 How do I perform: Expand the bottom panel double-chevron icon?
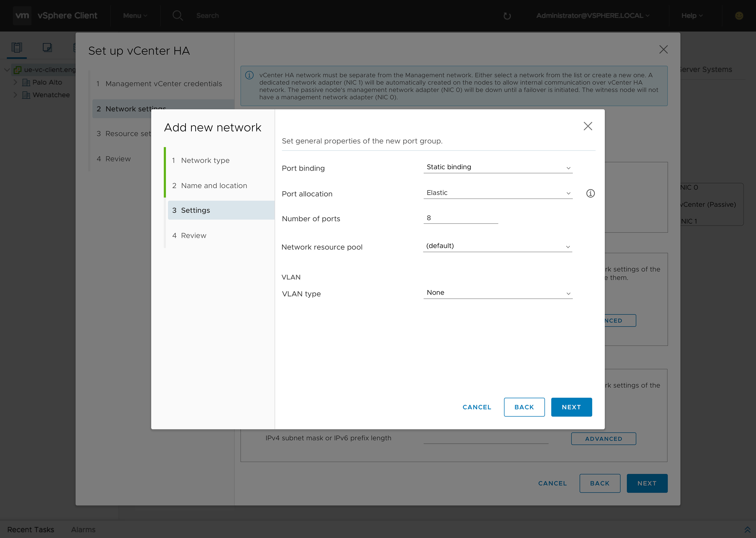[x=747, y=529]
